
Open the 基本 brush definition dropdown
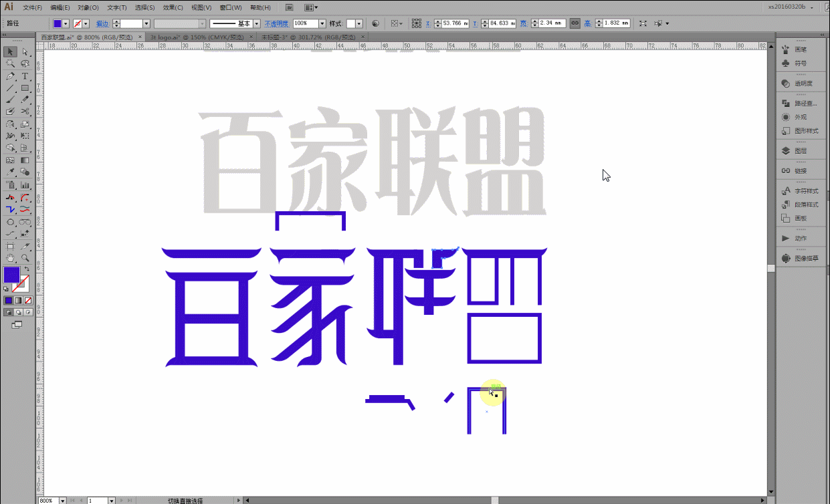257,23
